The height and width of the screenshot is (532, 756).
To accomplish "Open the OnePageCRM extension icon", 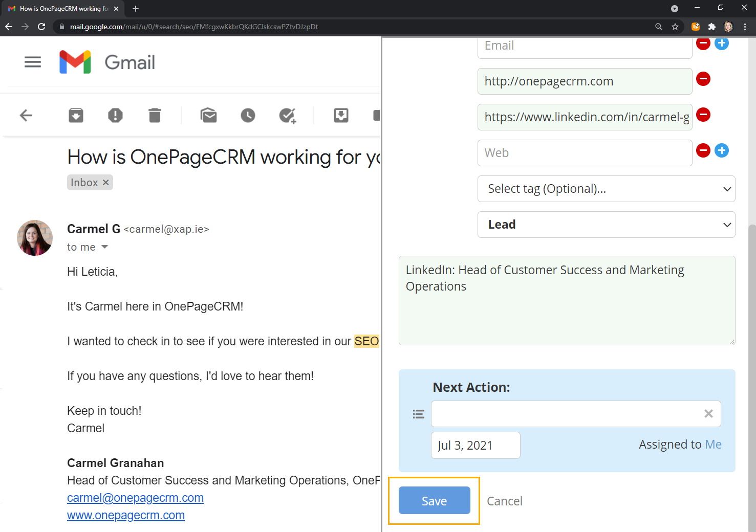I will pos(696,27).
